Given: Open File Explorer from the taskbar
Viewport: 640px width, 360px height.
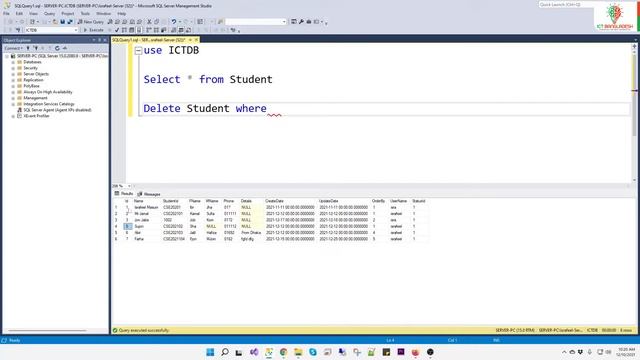Looking at the screenshot, I should (298, 352).
